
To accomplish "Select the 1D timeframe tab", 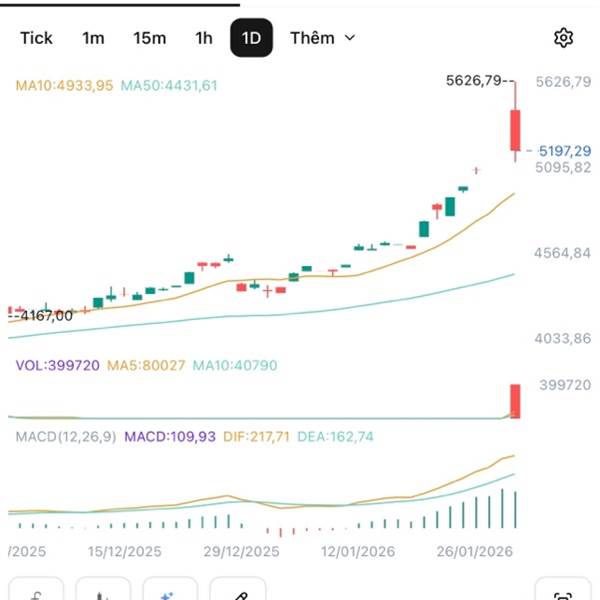I will click(251, 38).
